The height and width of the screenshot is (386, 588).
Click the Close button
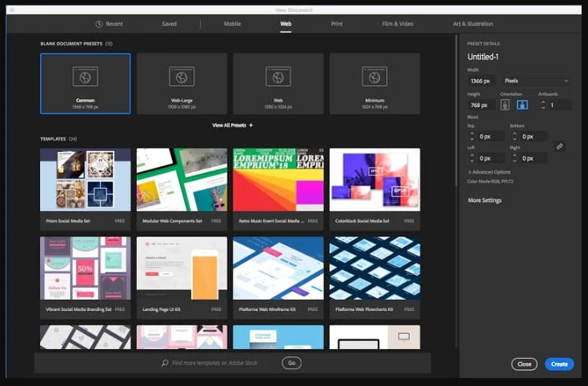click(x=524, y=364)
